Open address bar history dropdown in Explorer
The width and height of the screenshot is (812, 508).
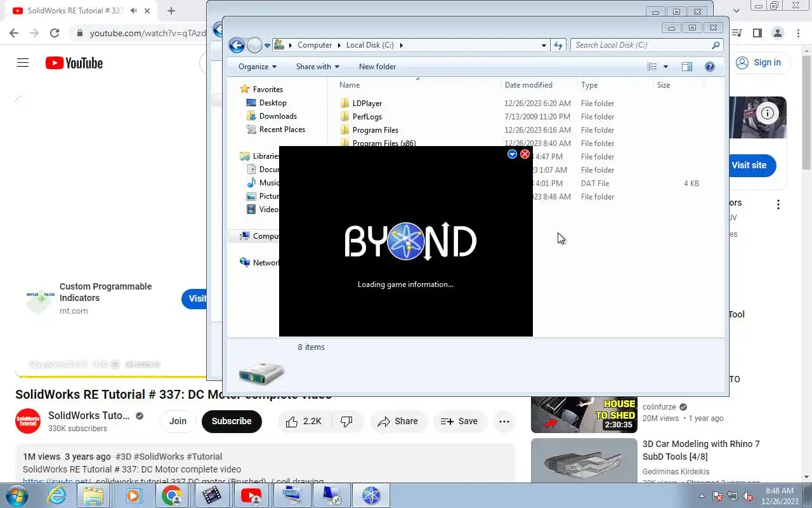544,45
